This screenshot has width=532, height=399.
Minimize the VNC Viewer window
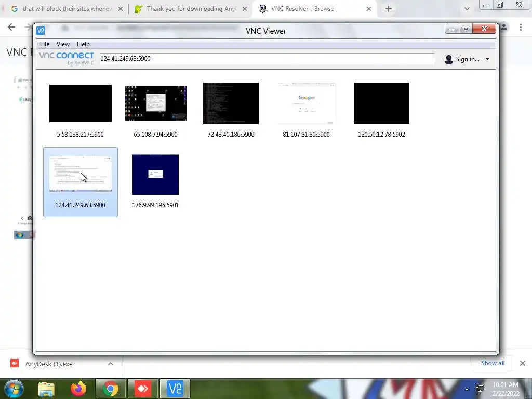452,29
